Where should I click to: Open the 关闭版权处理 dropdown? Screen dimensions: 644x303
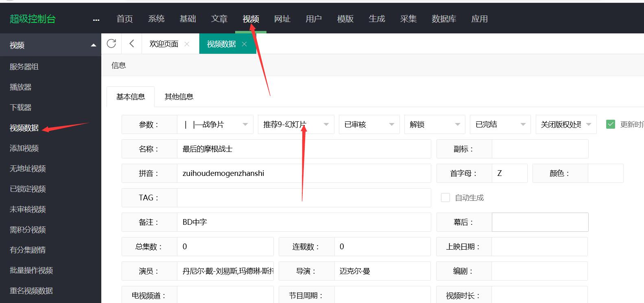click(566, 124)
